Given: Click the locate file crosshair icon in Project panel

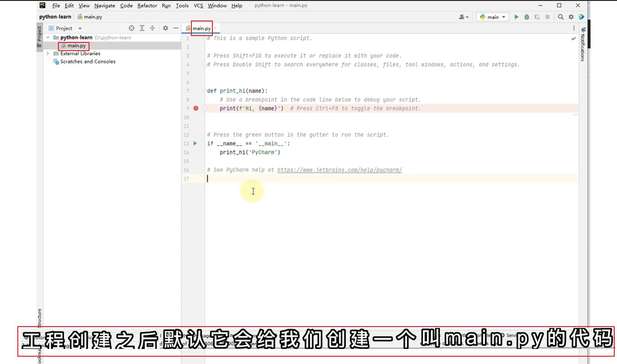Looking at the screenshot, I should click(132, 28).
